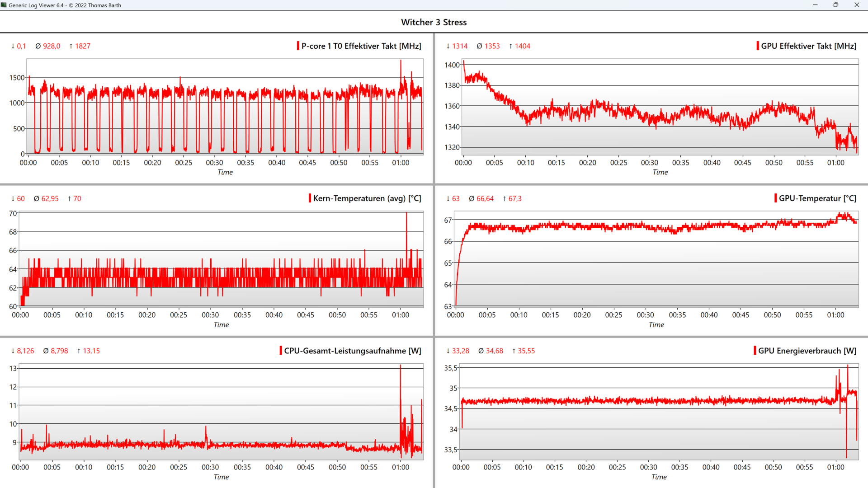The width and height of the screenshot is (868, 488).
Task: Click red swatch beside GPU Effektiver Takt legend
Action: [x=758, y=46]
